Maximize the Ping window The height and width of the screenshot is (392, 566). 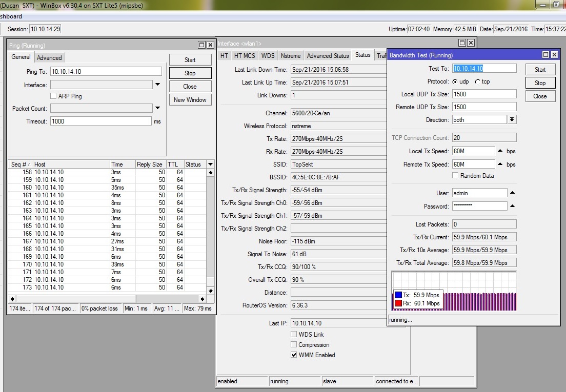[x=202, y=45]
